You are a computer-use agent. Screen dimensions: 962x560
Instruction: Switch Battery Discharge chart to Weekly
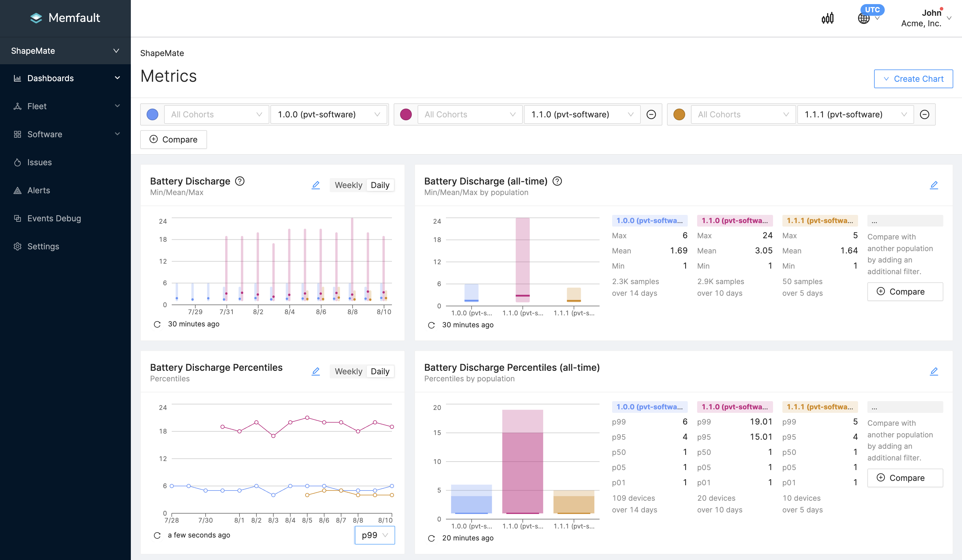pyautogui.click(x=348, y=185)
